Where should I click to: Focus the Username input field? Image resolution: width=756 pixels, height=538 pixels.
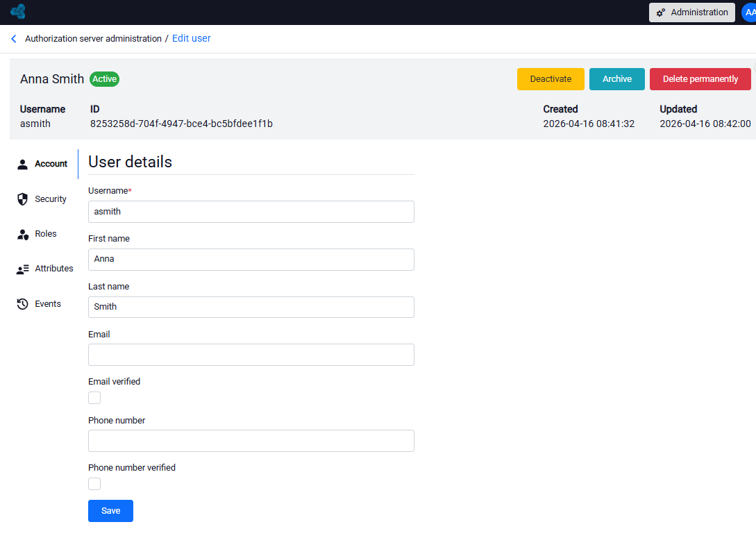[251, 212]
